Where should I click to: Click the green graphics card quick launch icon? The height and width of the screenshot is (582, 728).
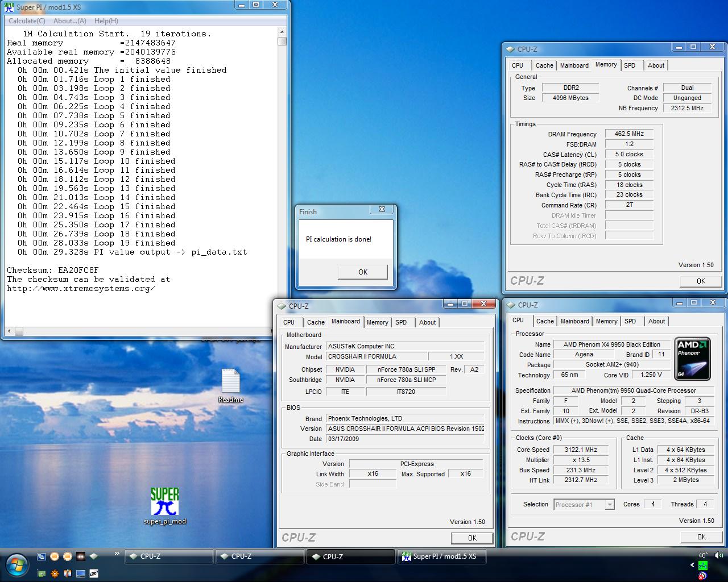(x=42, y=573)
